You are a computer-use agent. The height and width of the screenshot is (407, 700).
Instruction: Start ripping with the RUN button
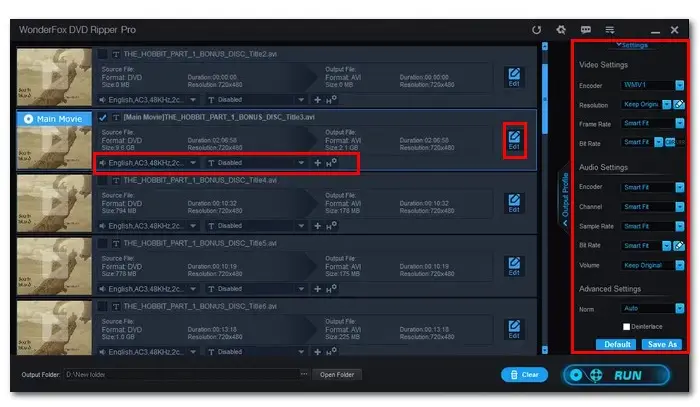click(616, 375)
